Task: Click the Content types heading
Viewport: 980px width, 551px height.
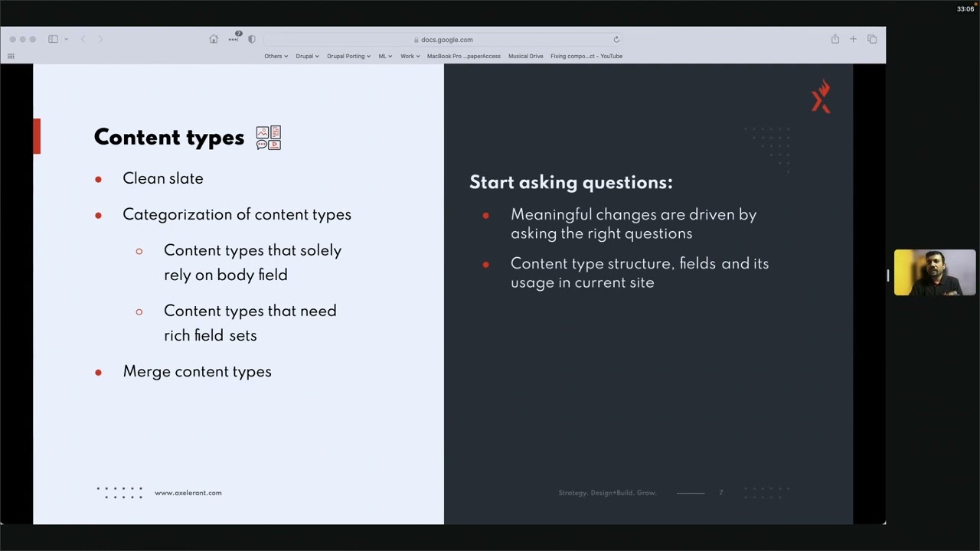Action: 169,138
